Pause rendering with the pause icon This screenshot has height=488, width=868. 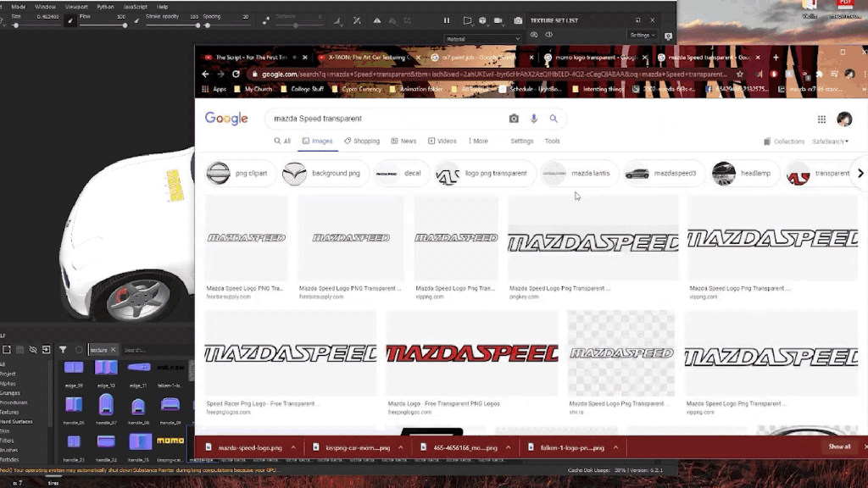point(447,20)
